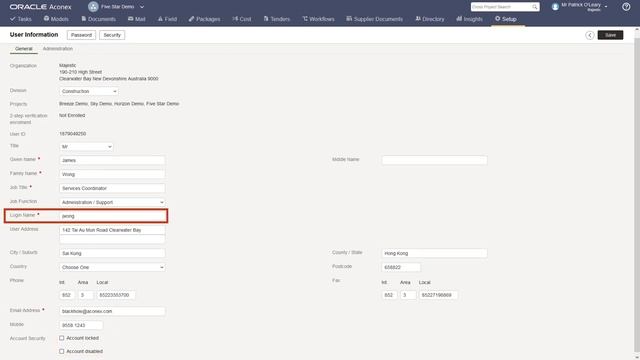Open the Workflows menu
Image resolution: width=640 pixels, height=360 pixels.
pos(318,19)
